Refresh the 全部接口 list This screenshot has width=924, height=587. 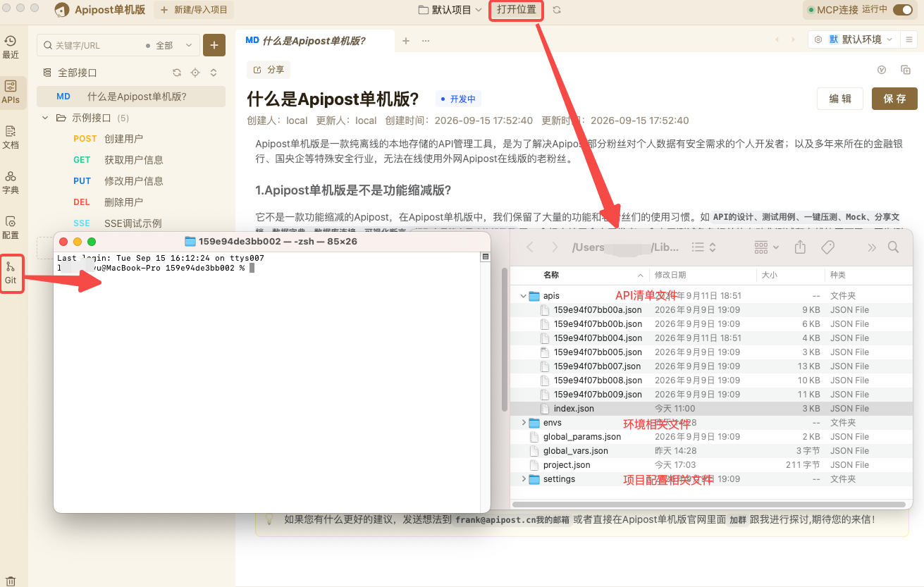pos(177,73)
